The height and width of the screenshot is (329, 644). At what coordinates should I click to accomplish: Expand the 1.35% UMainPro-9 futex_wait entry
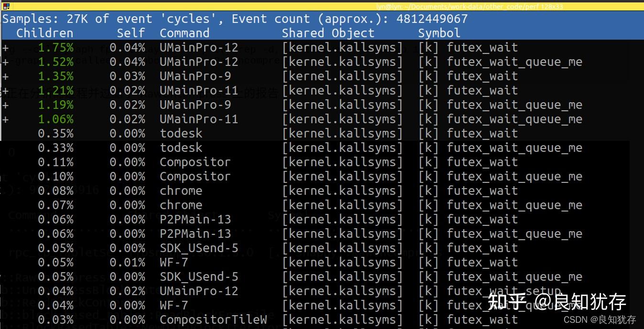(5, 76)
